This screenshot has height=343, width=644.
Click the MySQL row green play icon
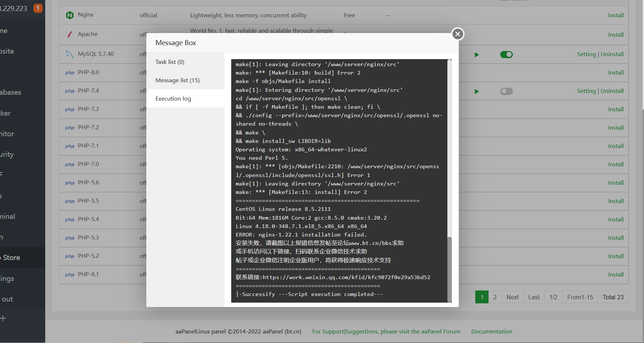477,55
